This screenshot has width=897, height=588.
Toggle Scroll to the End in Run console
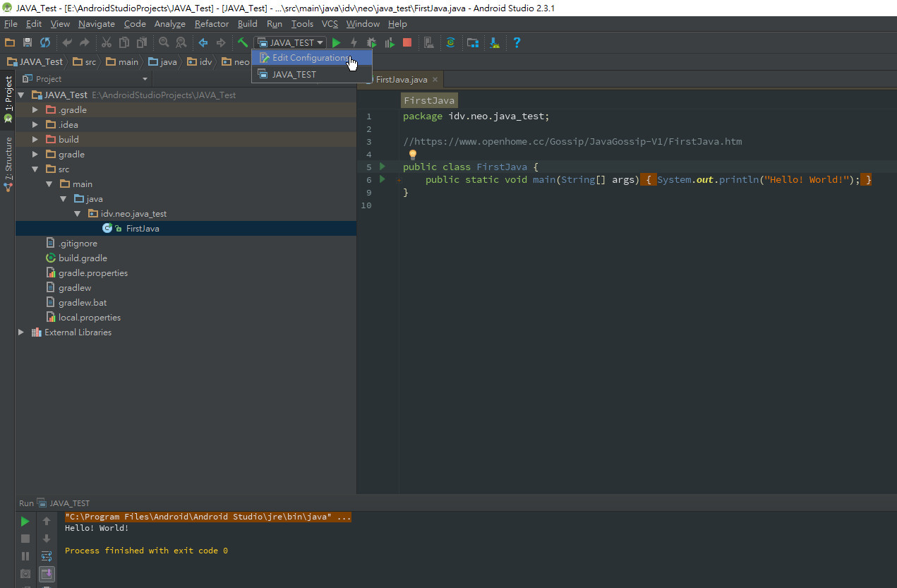tap(47, 574)
